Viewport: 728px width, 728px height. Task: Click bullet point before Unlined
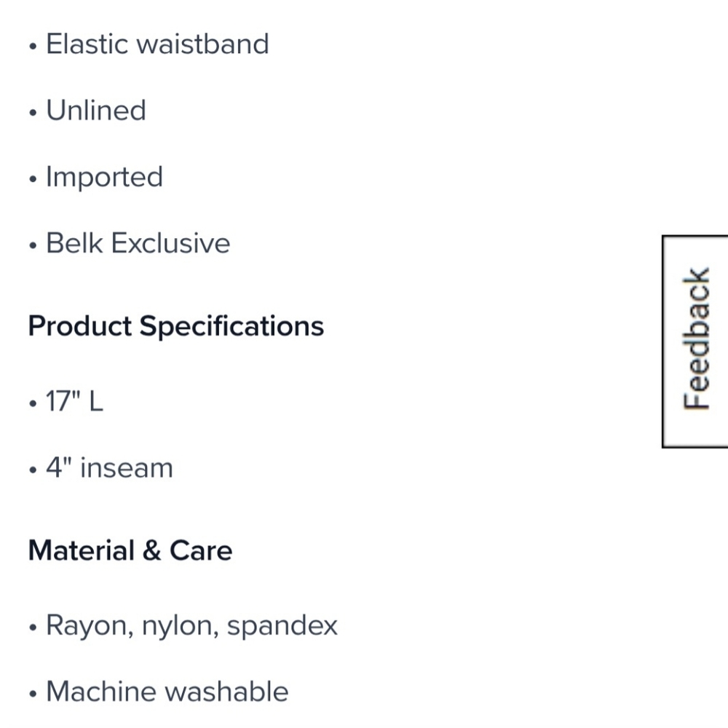coord(33,113)
